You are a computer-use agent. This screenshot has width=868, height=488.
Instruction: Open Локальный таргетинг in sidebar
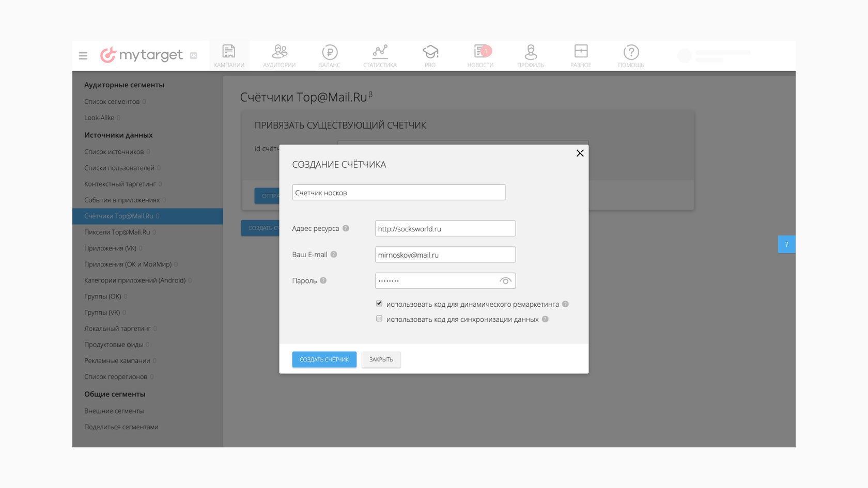pos(117,328)
